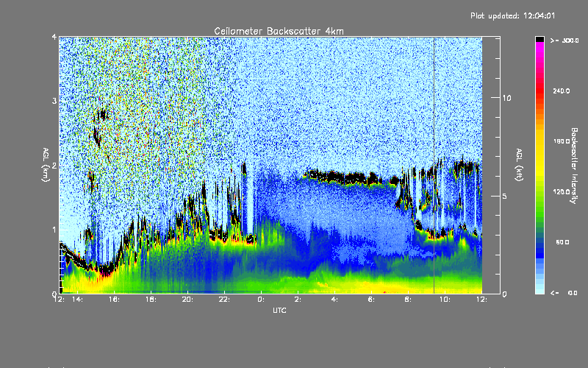Click the gray vertical time marker line

pyautogui.click(x=434, y=165)
